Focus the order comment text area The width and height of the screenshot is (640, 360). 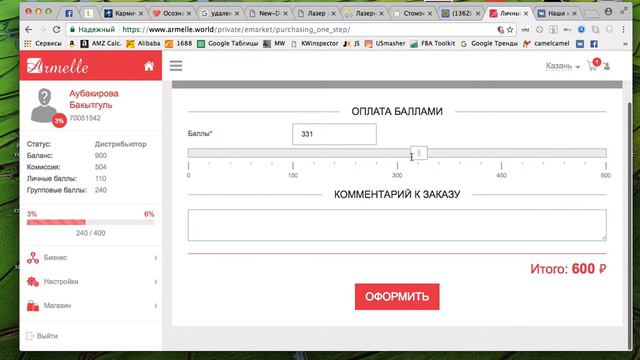click(x=397, y=225)
